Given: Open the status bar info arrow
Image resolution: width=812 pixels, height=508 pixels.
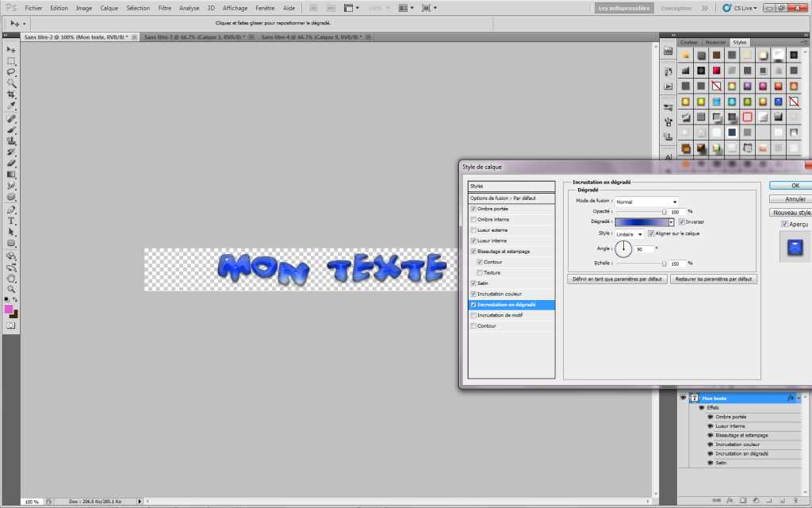Looking at the screenshot, I should point(140,502).
